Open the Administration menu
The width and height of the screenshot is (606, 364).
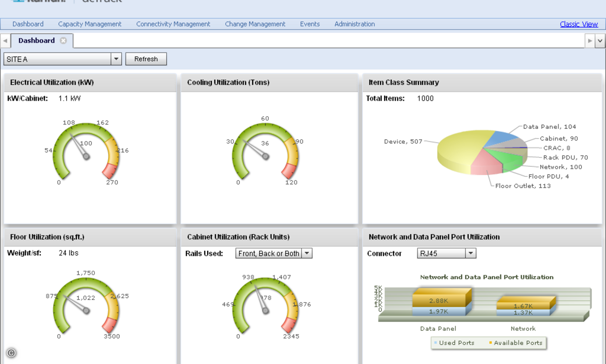(x=355, y=24)
